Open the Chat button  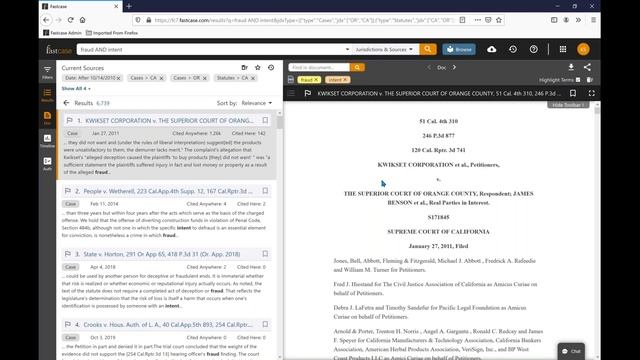(x=571, y=351)
